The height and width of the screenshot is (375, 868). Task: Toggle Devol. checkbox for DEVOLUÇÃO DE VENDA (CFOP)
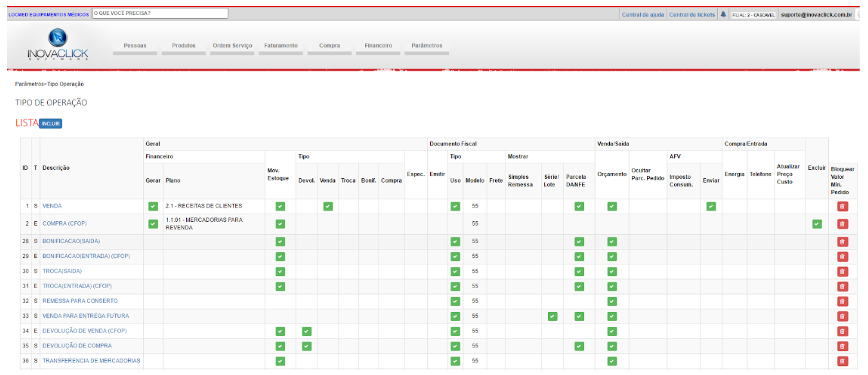(x=307, y=331)
